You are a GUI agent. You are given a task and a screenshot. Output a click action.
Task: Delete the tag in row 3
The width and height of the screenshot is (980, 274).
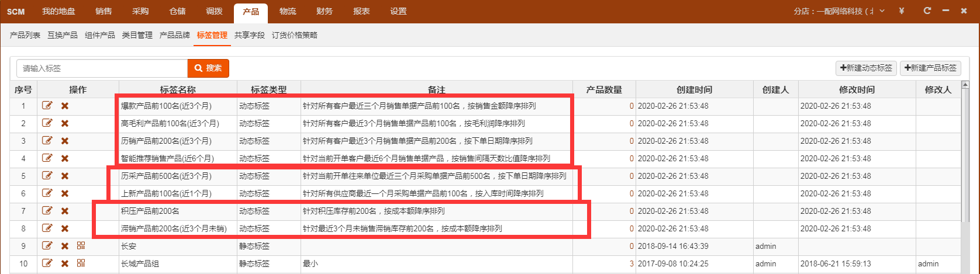pyautogui.click(x=65, y=141)
